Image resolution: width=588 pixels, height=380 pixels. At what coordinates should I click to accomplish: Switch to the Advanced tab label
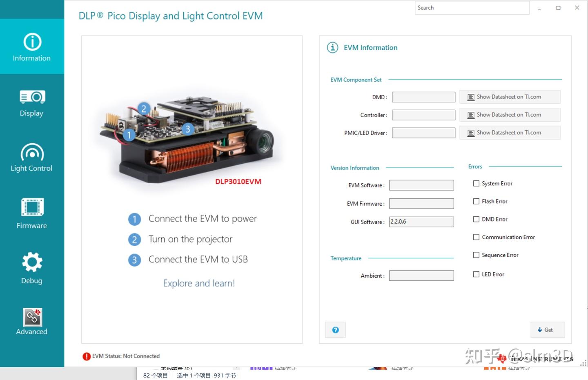pyautogui.click(x=32, y=332)
